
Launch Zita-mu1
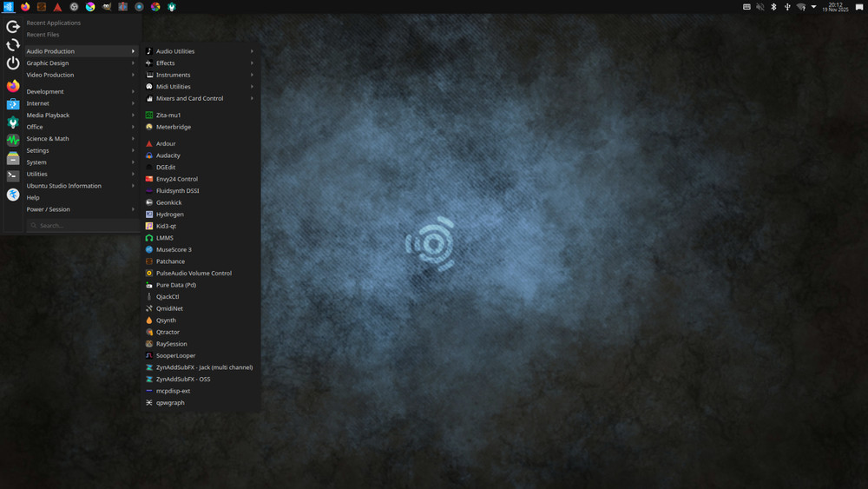(201, 116)
